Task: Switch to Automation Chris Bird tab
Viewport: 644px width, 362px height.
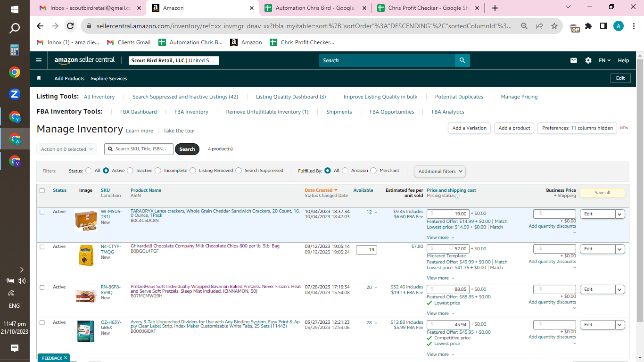Action: point(315,8)
